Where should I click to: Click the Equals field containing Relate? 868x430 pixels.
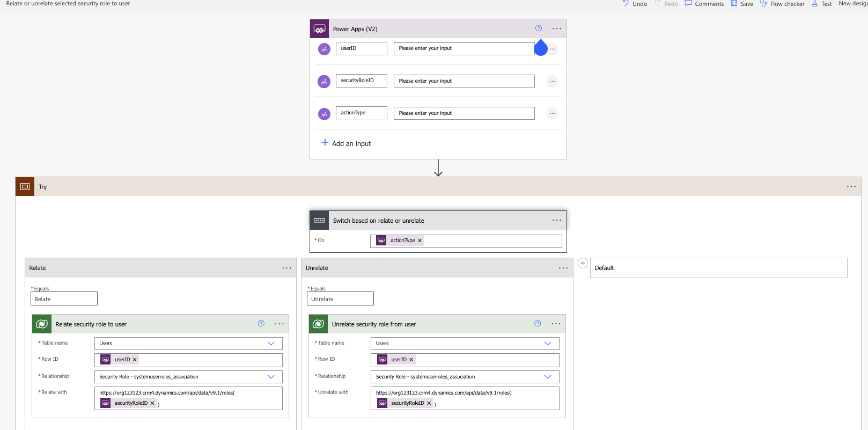click(64, 298)
